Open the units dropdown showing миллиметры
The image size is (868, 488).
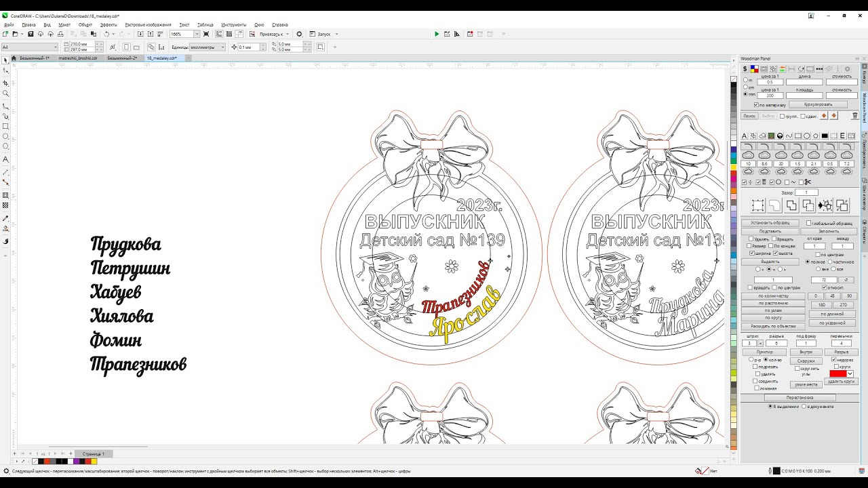click(222, 47)
